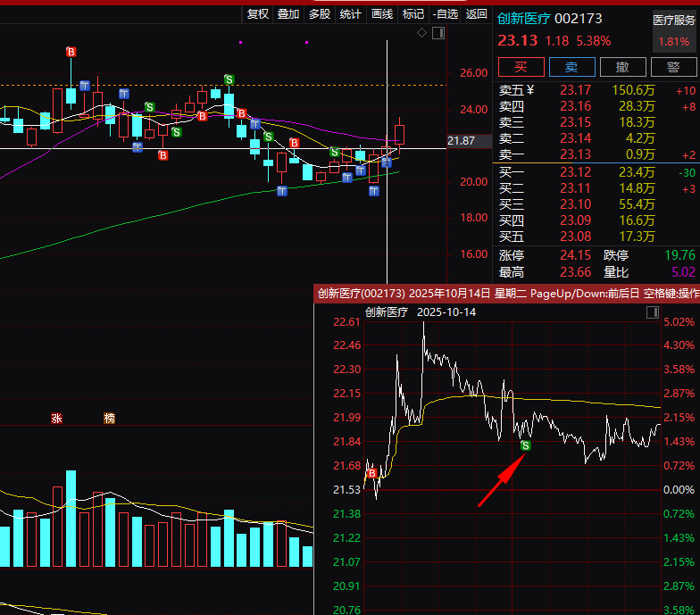Select the 卖四 price 23.16
Viewport: 700px width, 615px height.
coord(575,106)
